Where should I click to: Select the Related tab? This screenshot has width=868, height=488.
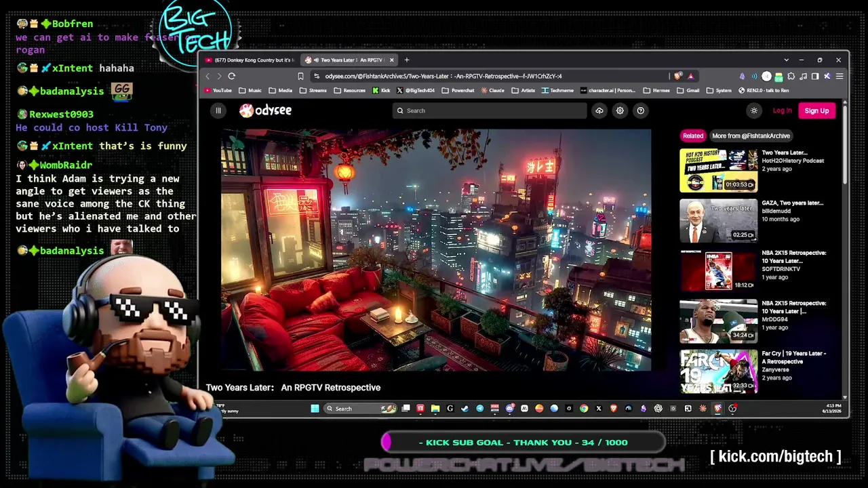[x=693, y=136]
